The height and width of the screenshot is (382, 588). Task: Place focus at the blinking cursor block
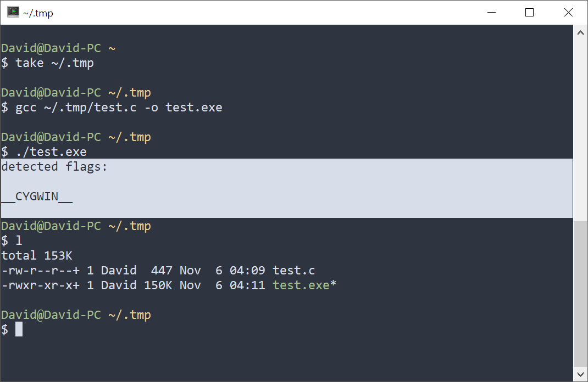pos(20,329)
